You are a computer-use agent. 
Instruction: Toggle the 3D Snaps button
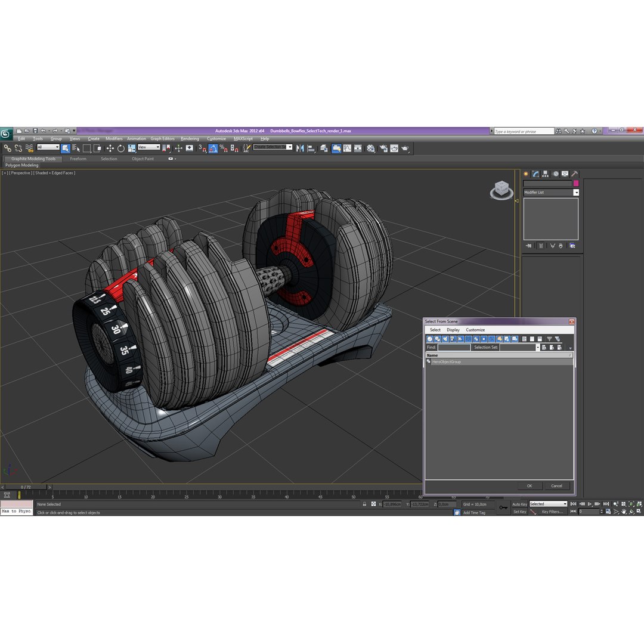pos(202,148)
